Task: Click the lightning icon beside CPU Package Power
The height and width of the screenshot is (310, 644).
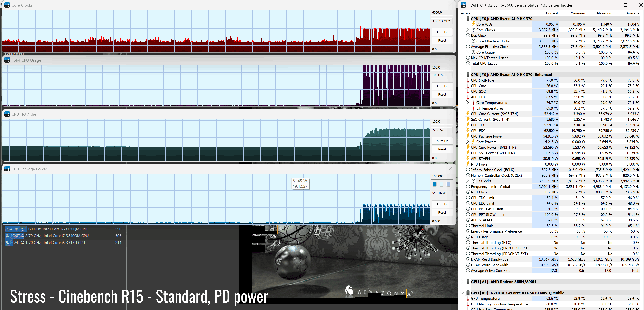Action: (468, 136)
